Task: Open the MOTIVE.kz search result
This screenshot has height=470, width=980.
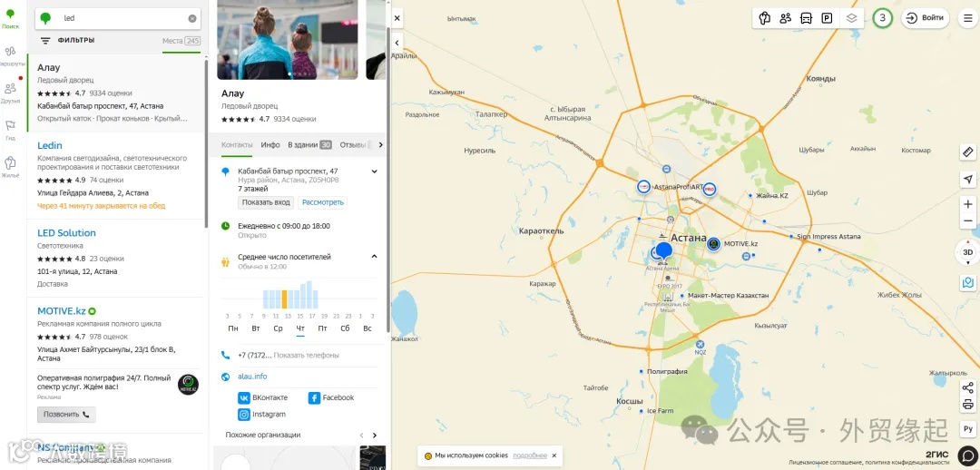Action: (x=62, y=311)
